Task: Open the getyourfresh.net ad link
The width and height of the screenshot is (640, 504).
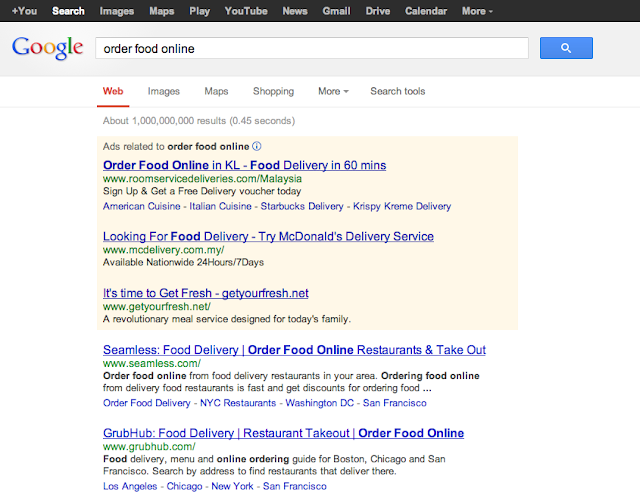Action: [205, 293]
